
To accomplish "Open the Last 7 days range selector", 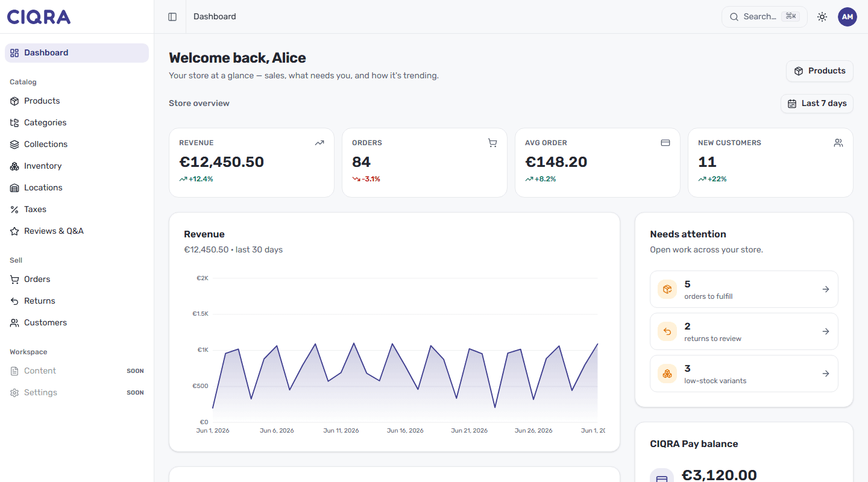I will point(817,104).
